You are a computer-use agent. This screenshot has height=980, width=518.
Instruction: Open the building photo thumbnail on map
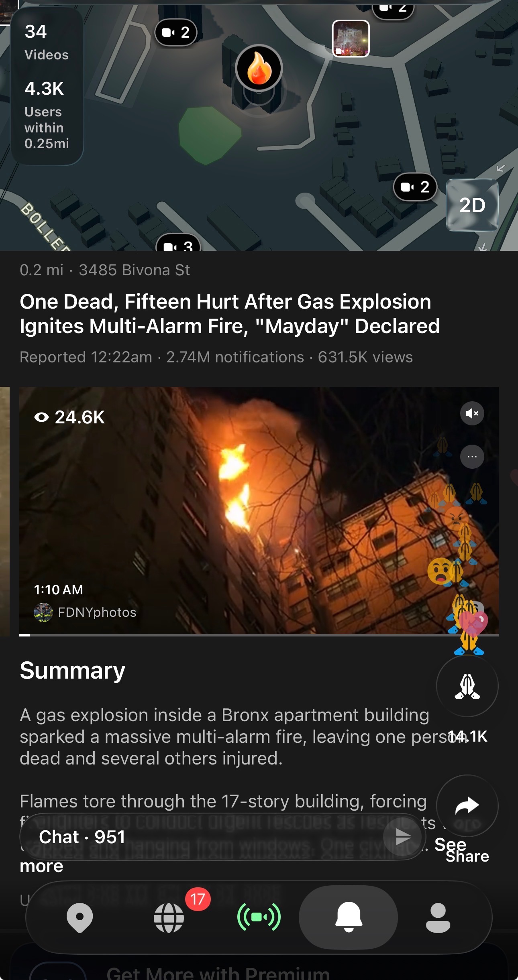click(351, 39)
